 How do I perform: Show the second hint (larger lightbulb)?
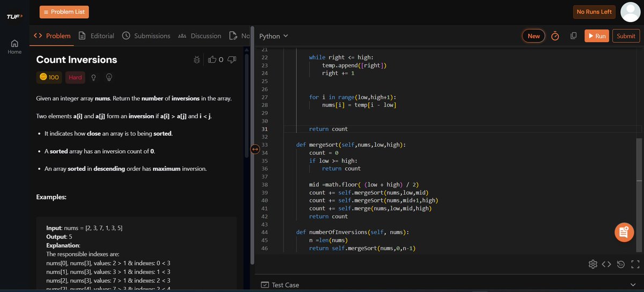click(x=109, y=78)
